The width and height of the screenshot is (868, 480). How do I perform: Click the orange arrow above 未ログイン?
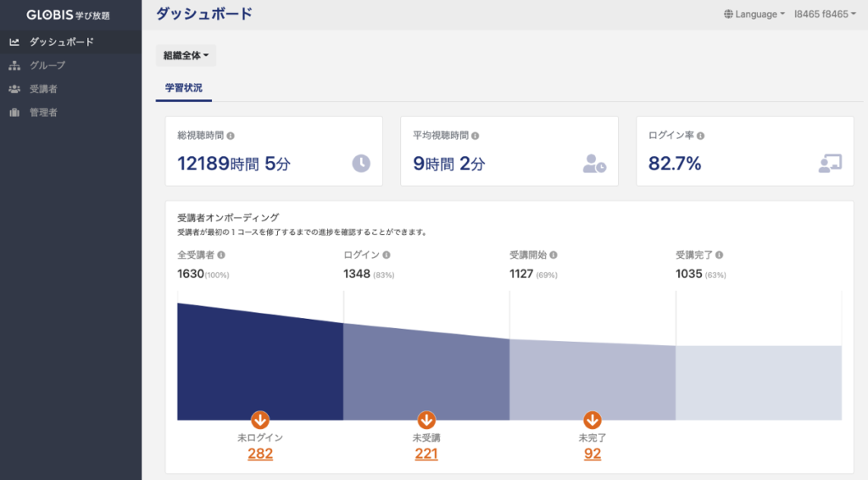[260, 420]
